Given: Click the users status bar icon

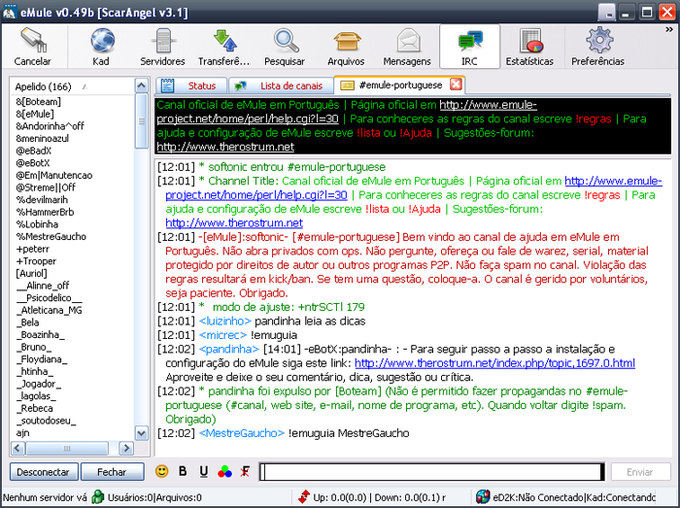Looking at the screenshot, I should click(98, 497).
